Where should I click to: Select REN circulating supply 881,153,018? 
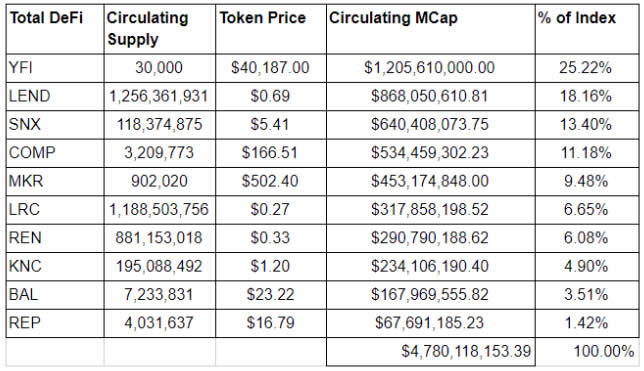160,238
